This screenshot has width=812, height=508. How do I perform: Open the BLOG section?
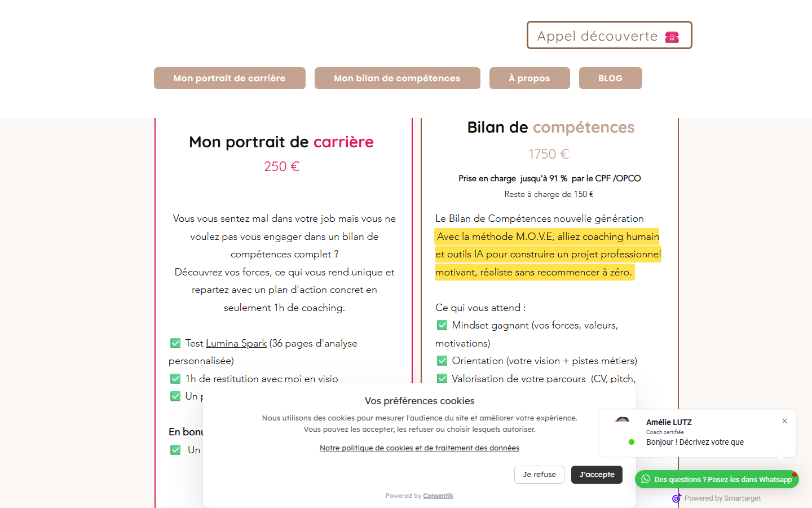(x=610, y=78)
